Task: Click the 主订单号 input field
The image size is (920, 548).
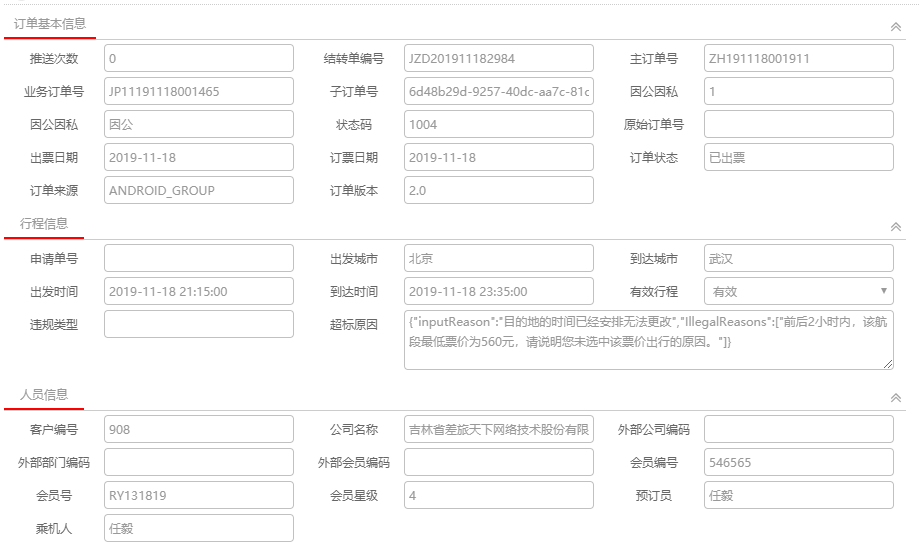Action: (799, 58)
